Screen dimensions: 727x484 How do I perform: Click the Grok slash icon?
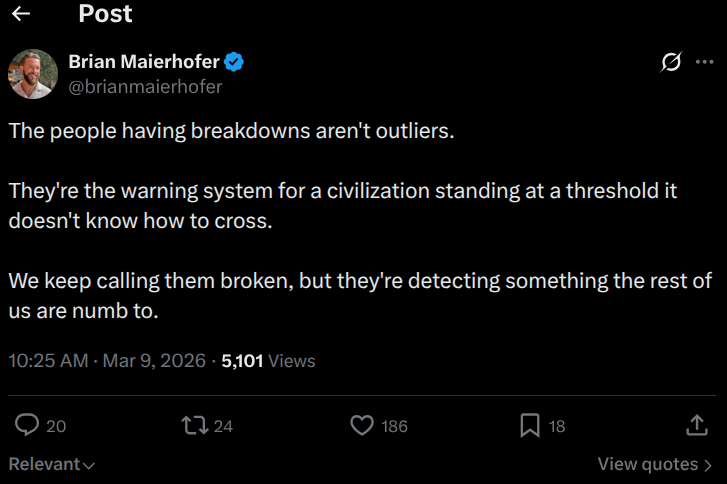pos(672,62)
